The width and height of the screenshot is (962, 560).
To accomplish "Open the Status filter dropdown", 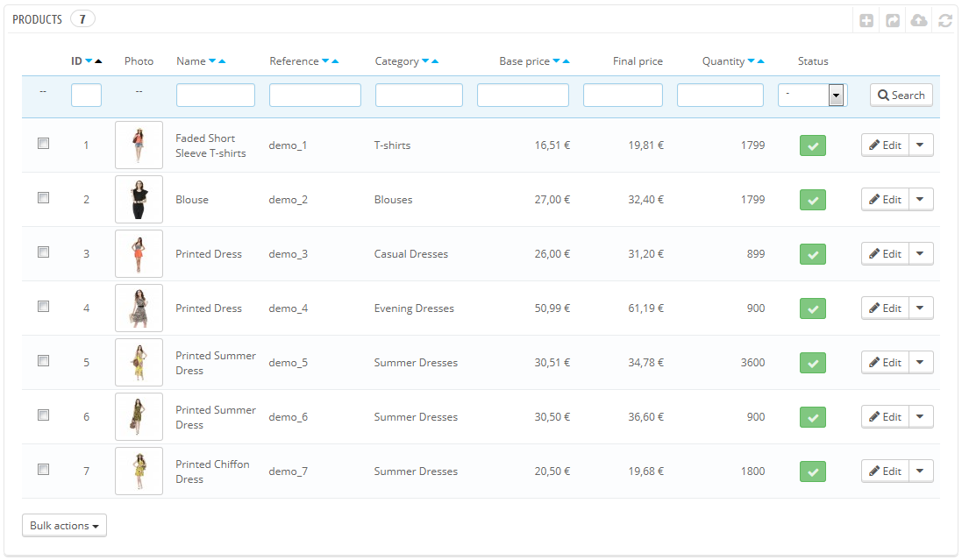I will coord(812,95).
